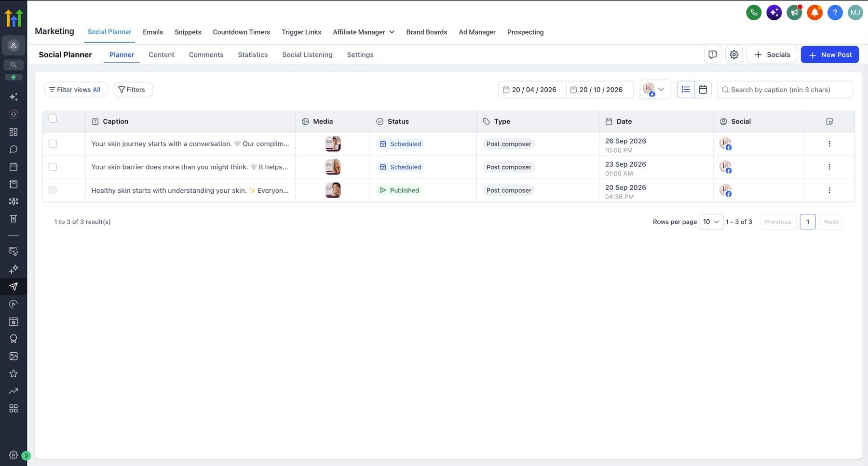Open the Social Listening tab
The width and height of the screenshot is (868, 466).
[x=307, y=54]
